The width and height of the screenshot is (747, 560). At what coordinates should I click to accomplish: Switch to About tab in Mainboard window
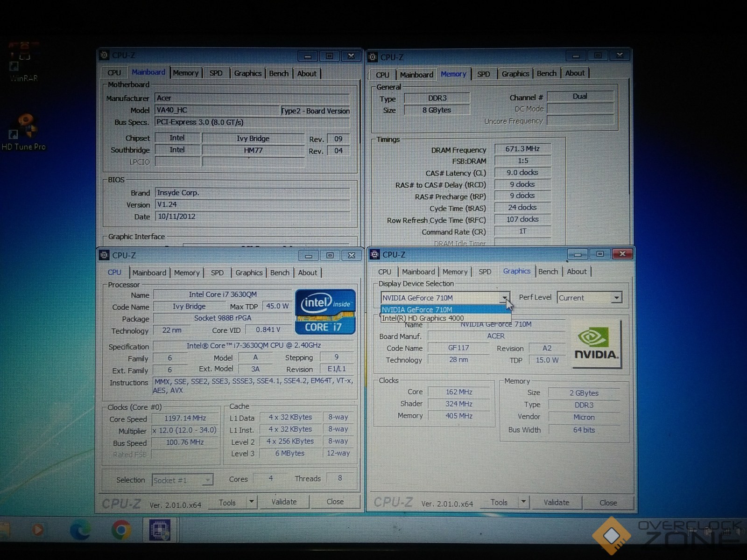[307, 74]
